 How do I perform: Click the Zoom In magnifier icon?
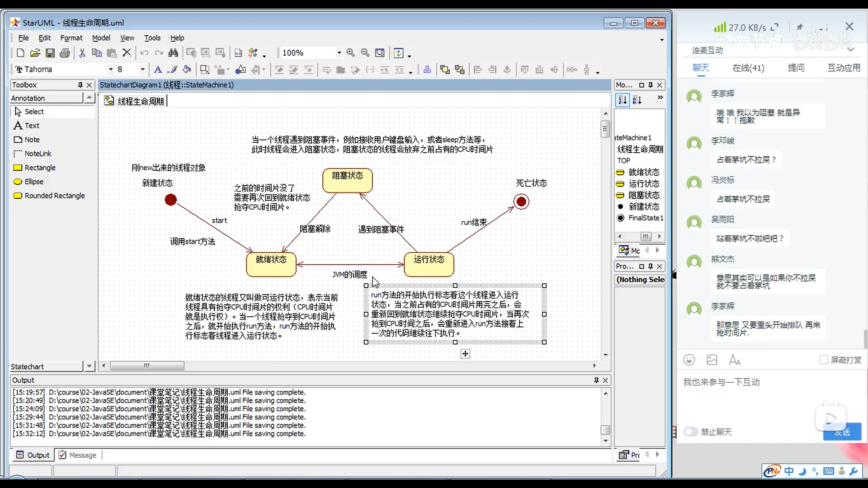coord(351,53)
